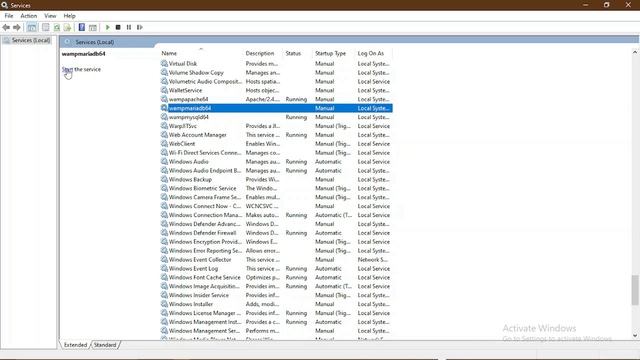The image size is (640, 360).
Task: Switch to the Standard tab
Action: click(x=105, y=345)
